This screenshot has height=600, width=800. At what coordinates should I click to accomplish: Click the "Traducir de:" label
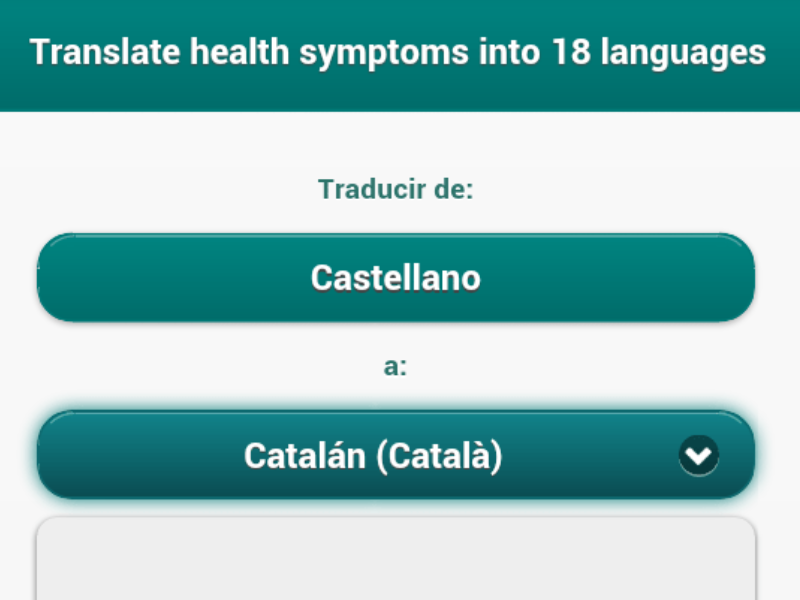(396, 189)
